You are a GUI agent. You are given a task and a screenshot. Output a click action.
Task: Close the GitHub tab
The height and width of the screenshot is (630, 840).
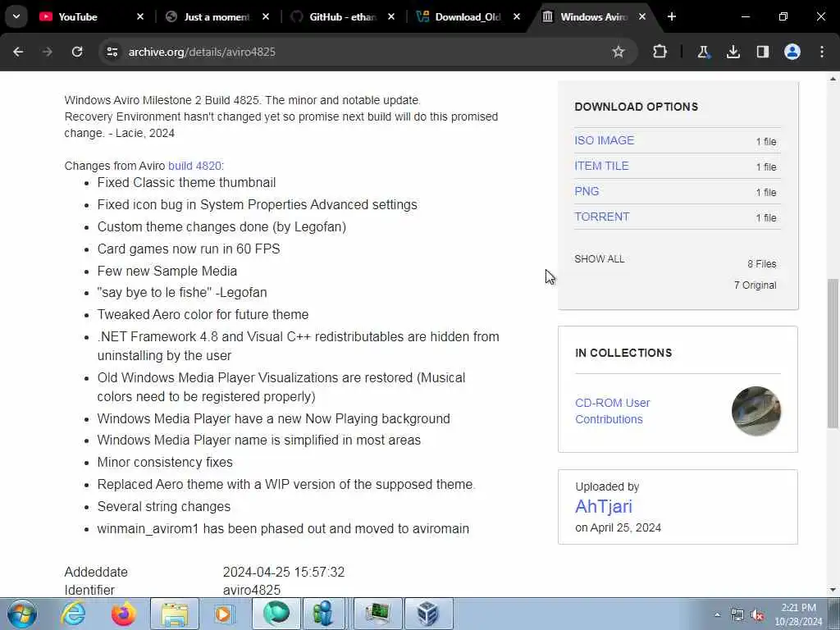click(391, 16)
